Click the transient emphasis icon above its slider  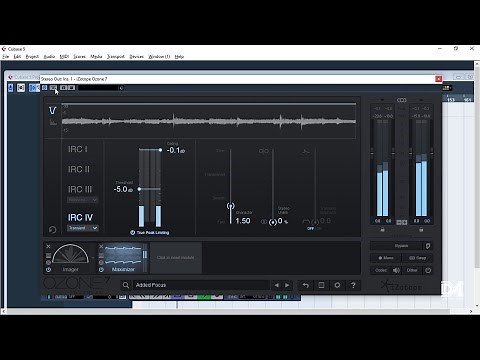[306, 152]
